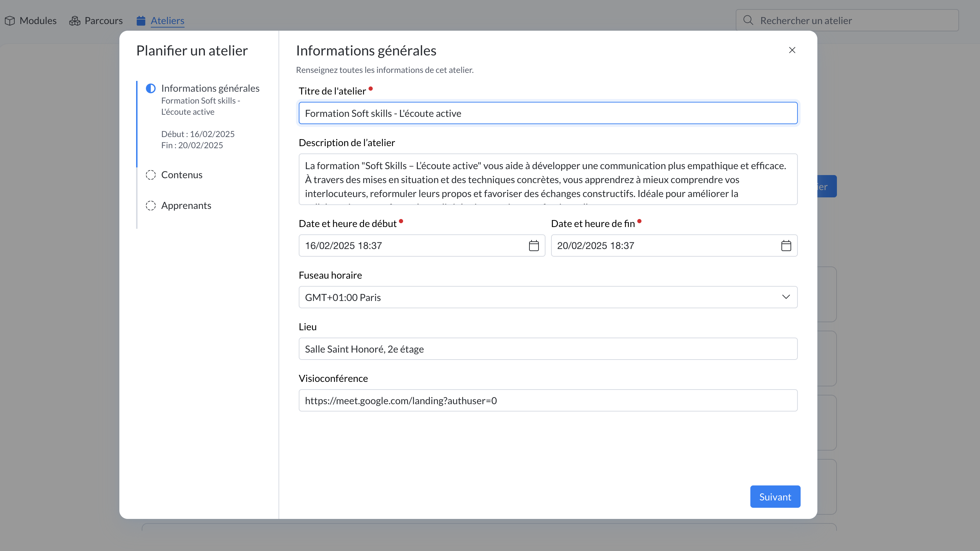This screenshot has height=551, width=980.
Task: Click the Ateliers calendar icon
Action: pyautogui.click(x=141, y=21)
